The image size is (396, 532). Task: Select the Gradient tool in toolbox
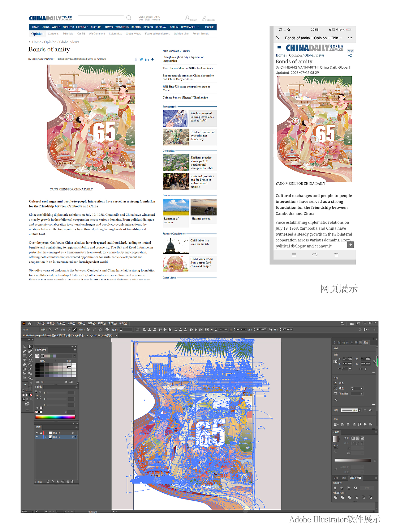[x=24, y=369]
